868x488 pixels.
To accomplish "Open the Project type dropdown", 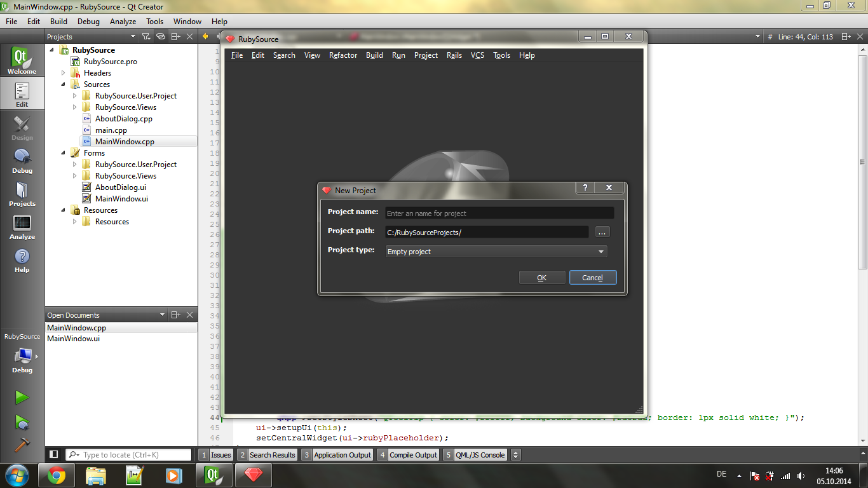I will [496, 252].
